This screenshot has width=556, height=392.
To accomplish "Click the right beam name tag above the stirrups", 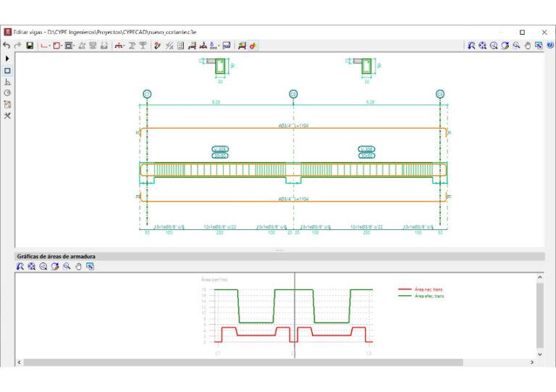I will (366, 149).
